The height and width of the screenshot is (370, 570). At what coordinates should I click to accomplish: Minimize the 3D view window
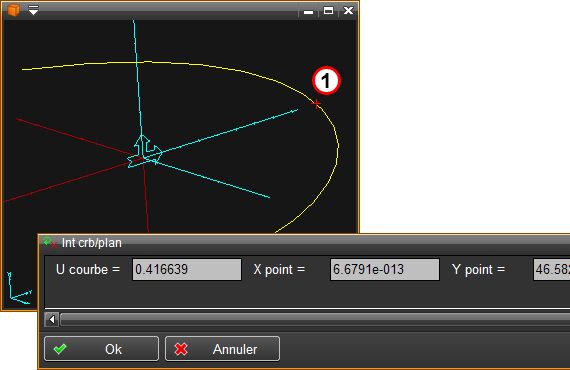[308, 12]
